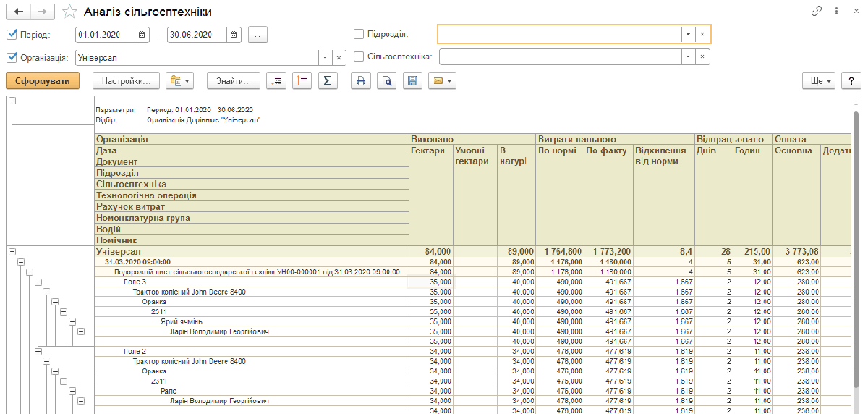The height and width of the screenshot is (414, 868).
Task: Calculate sum with the sigma icon
Action: click(x=328, y=81)
